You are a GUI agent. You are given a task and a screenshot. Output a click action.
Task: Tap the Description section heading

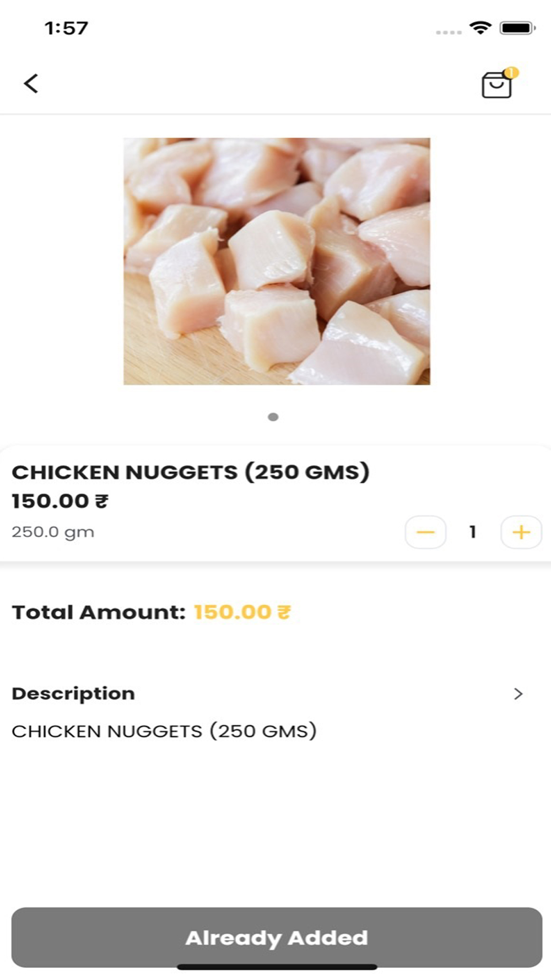click(73, 693)
